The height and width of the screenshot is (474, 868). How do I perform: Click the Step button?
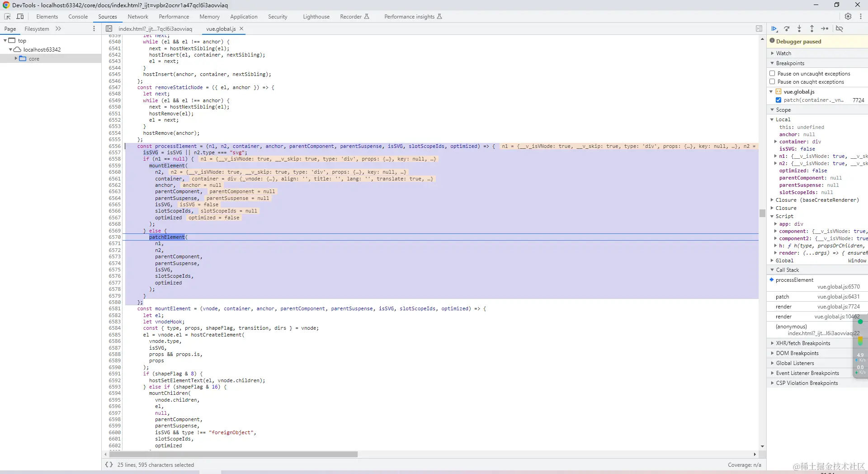[x=825, y=28]
